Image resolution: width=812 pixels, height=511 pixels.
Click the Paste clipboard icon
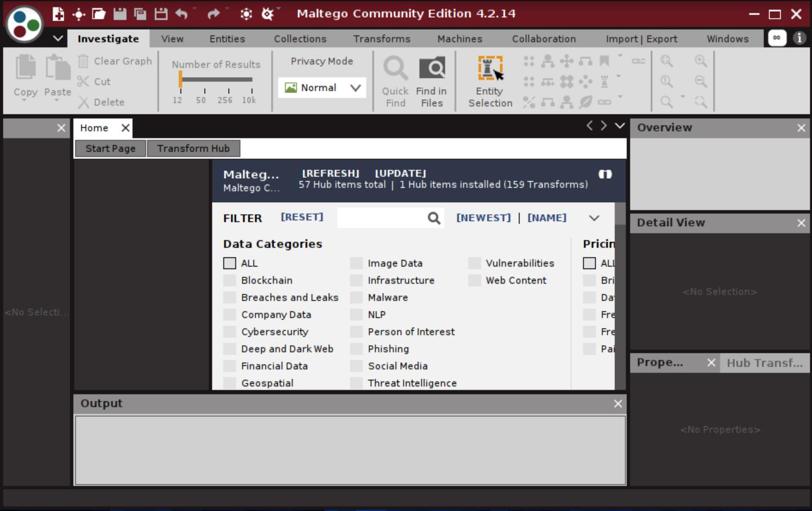click(58, 67)
